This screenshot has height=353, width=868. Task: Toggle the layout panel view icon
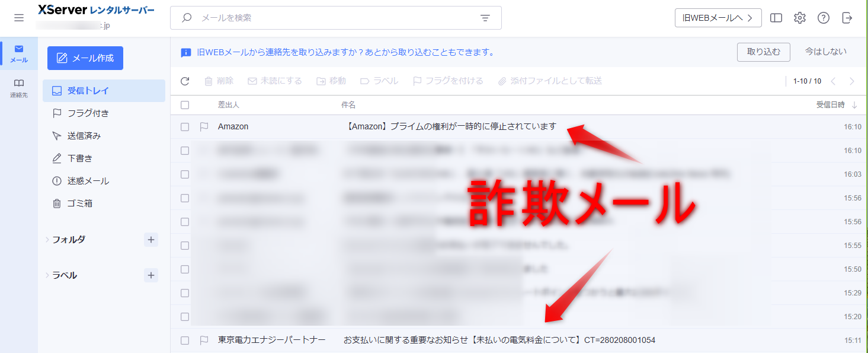(x=776, y=18)
